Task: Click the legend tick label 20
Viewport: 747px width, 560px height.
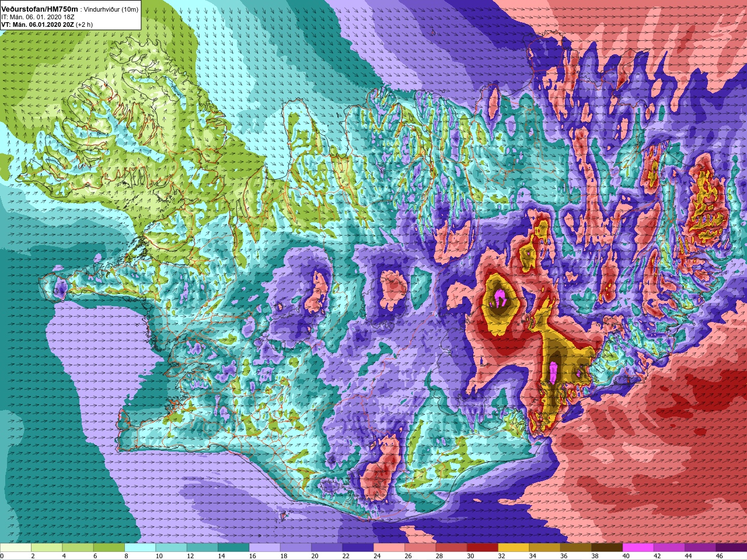Action: click(315, 556)
